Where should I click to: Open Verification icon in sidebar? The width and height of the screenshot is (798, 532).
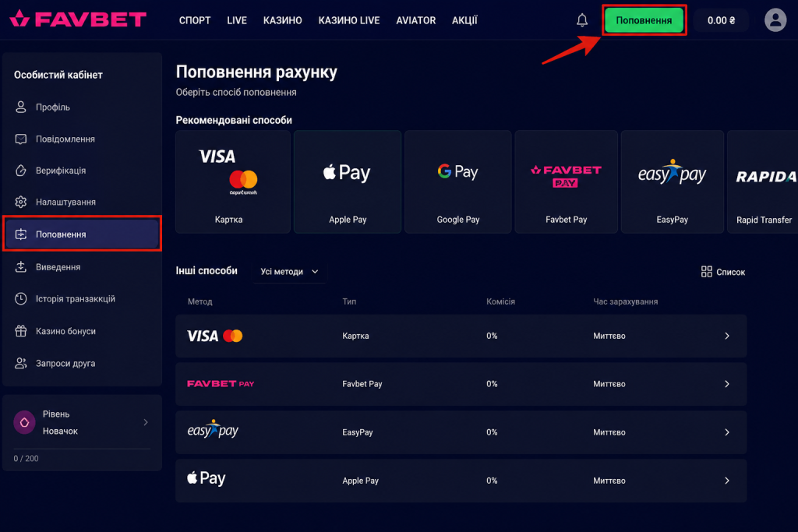[21, 171]
